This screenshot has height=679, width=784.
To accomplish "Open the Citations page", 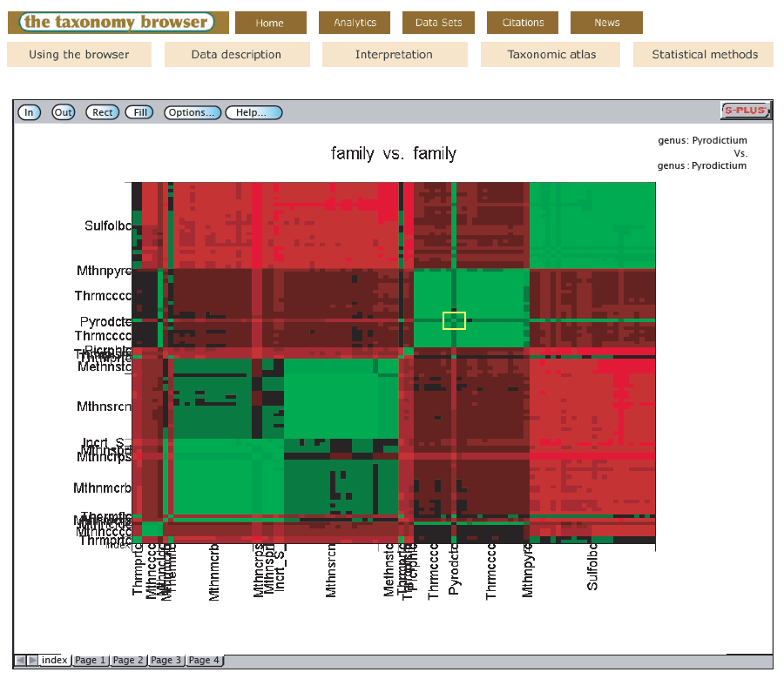I will (523, 23).
